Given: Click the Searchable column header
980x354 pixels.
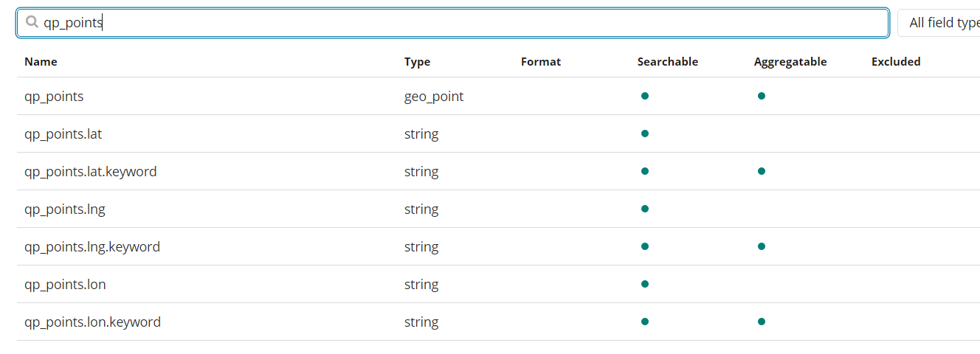Looking at the screenshot, I should 667,62.
